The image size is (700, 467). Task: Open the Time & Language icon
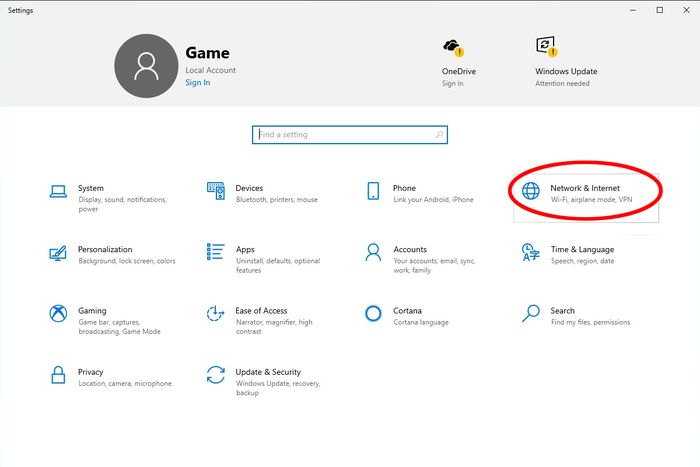click(x=531, y=252)
